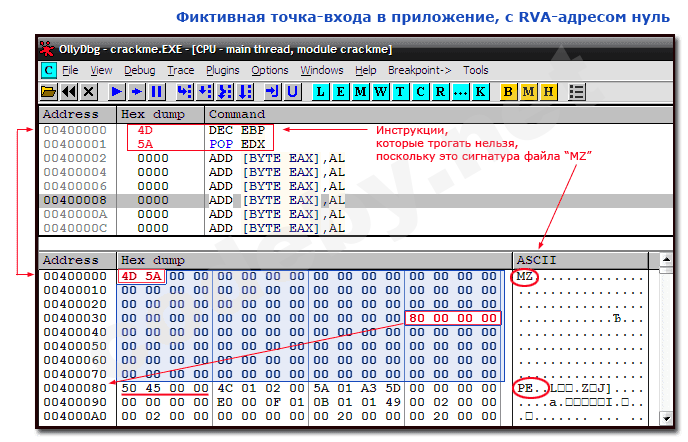Open the File menu

[x=70, y=70]
